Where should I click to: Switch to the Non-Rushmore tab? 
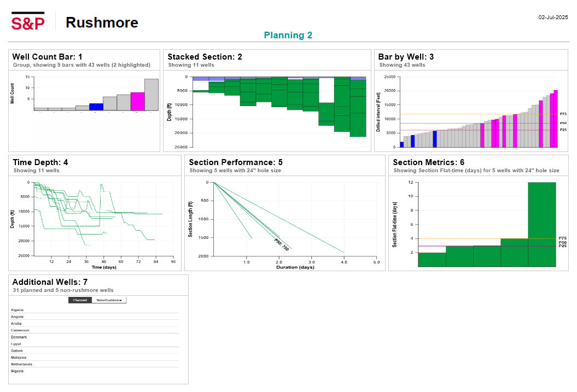[x=109, y=300]
